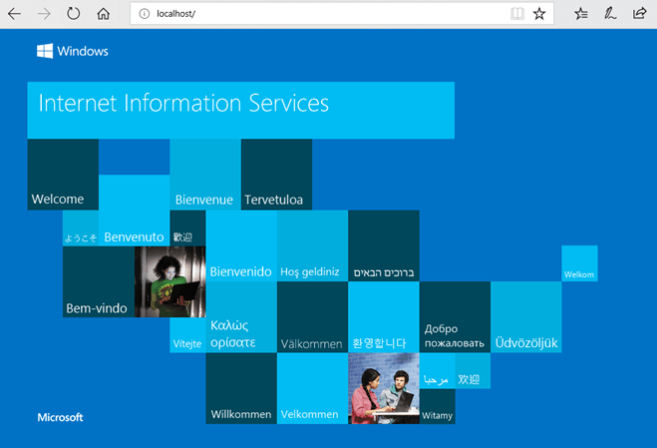Image resolution: width=657 pixels, height=448 pixels.
Task: Click the Hebrew ברוכים הבאים tile
Action: (384, 246)
